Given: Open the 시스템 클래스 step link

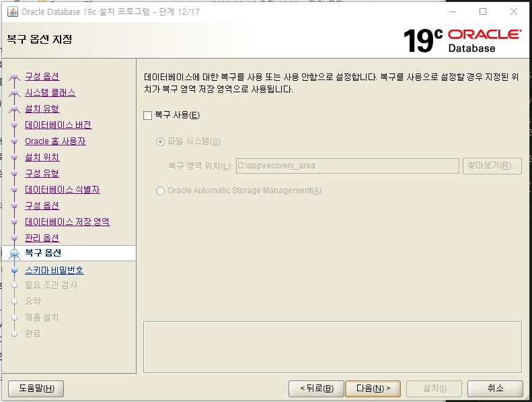Looking at the screenshot, I should (50, 93).
